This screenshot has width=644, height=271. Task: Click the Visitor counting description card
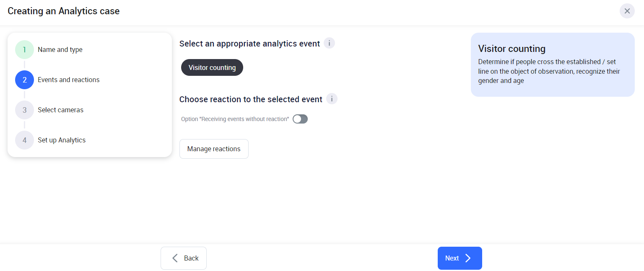pyautogui.click(x=552, y=65)
